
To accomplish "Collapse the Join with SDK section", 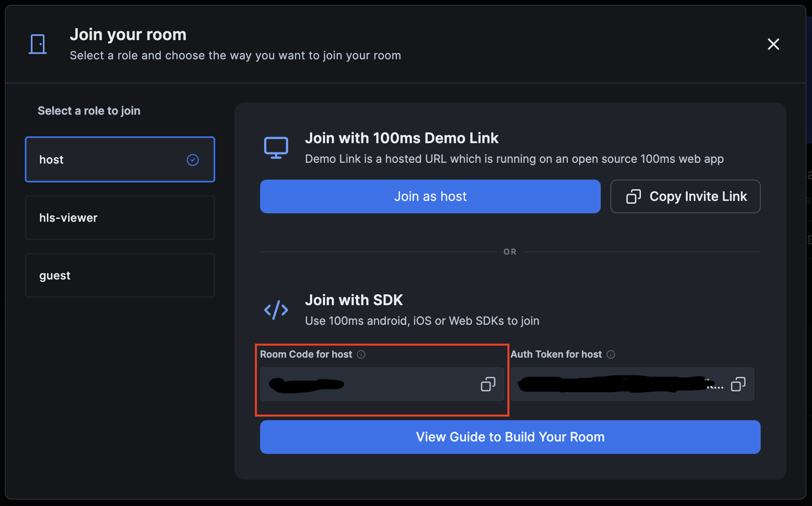I will [354, 300].
